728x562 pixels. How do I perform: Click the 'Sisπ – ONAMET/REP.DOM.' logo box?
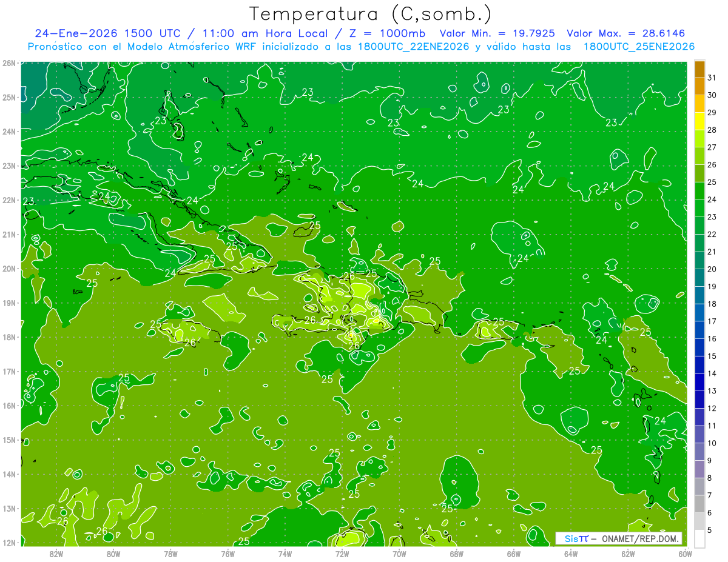(619, 538)
